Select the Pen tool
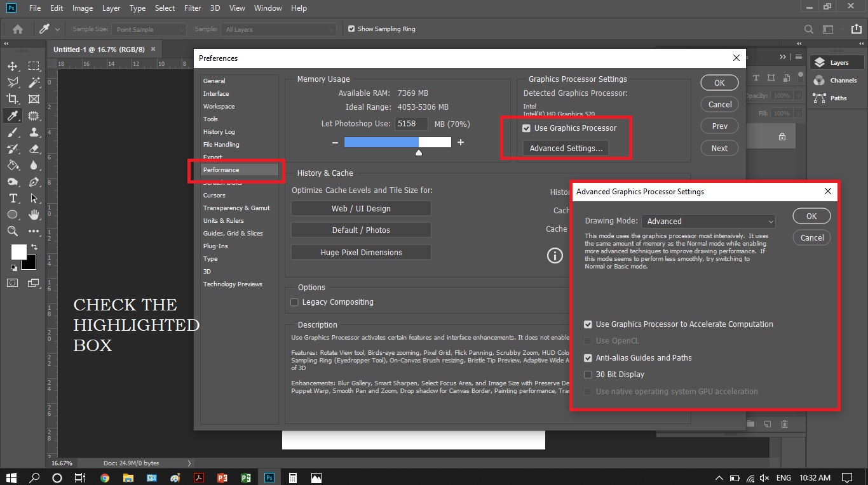This screenshot has width=868, height=485. [34, 182]
